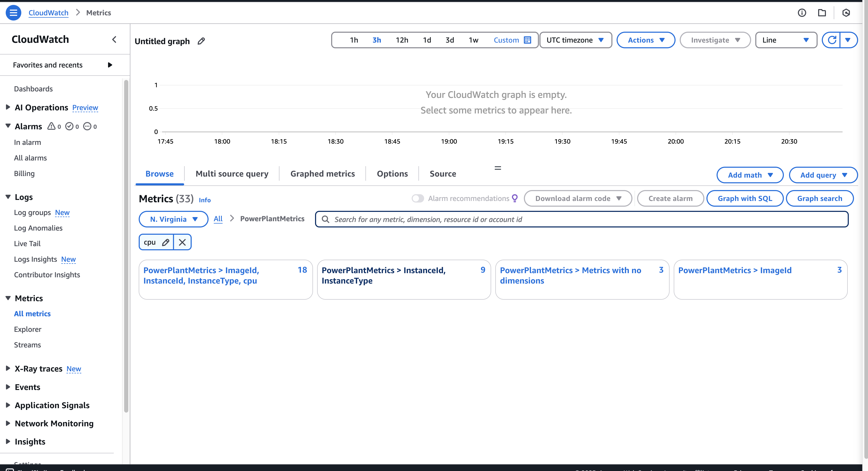Viewport: 868px width, 471px height.
Task: Expand the Insights section
Action: coord(8,442)
